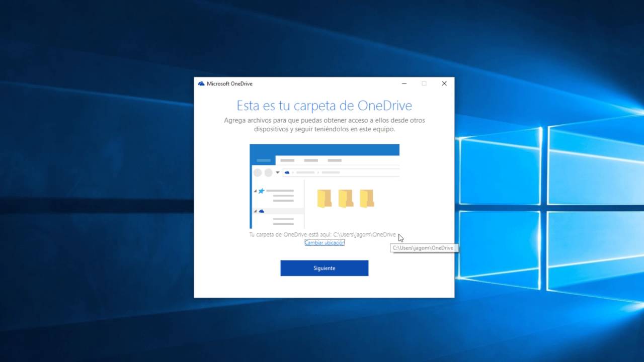Viewport: 644px width, 362px height.
Task: Click the OneDrive folder illustration image
Action: 325,187
